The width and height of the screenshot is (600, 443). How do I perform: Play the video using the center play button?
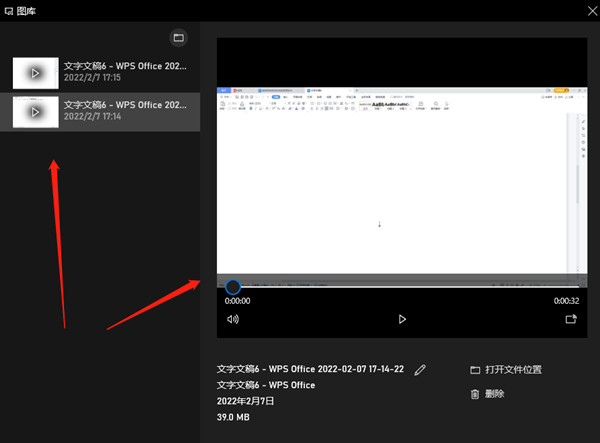coord(402,319)
